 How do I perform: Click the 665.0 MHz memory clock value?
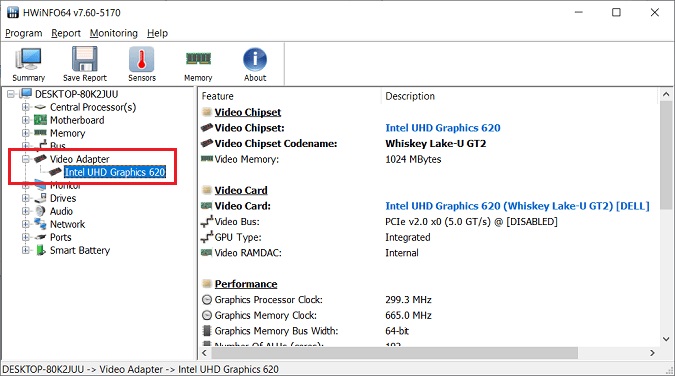409,315
